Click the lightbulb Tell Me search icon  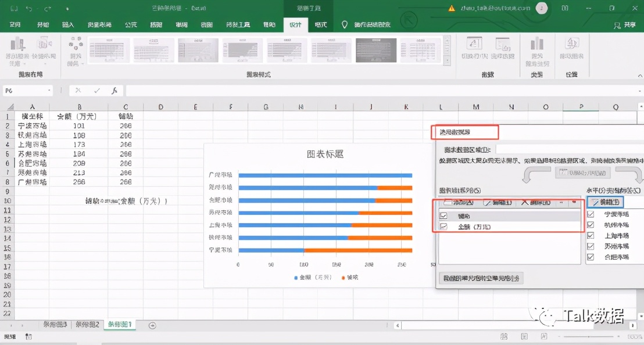click(345, 24)
